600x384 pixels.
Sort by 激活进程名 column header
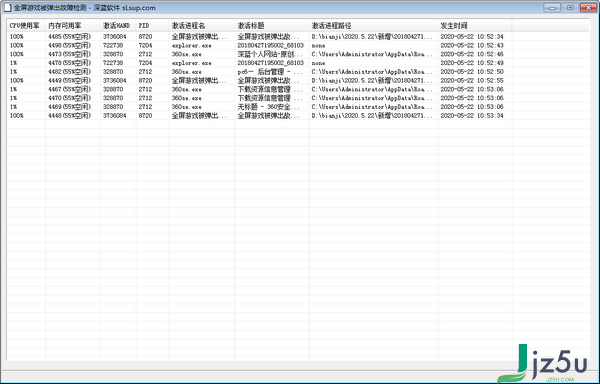[202, 26]
